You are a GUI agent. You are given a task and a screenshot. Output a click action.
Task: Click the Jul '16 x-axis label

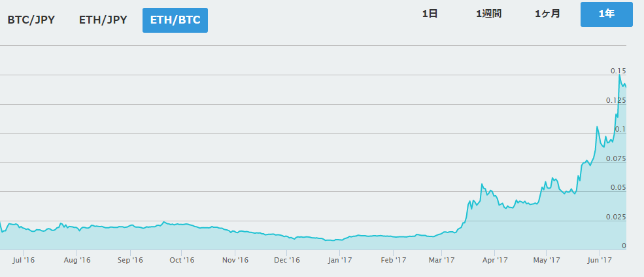click(24, 260)
